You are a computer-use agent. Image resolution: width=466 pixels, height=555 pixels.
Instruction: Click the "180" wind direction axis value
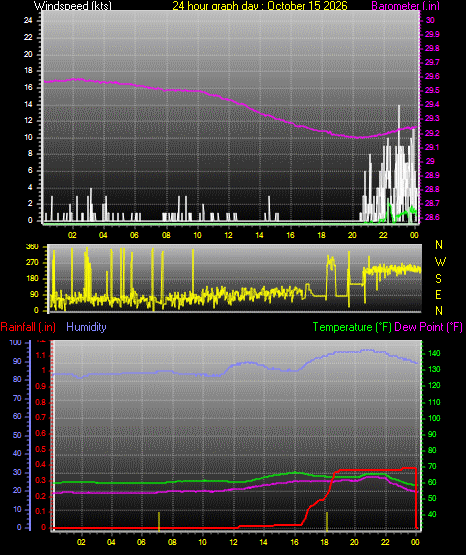(x=32, y=279)
